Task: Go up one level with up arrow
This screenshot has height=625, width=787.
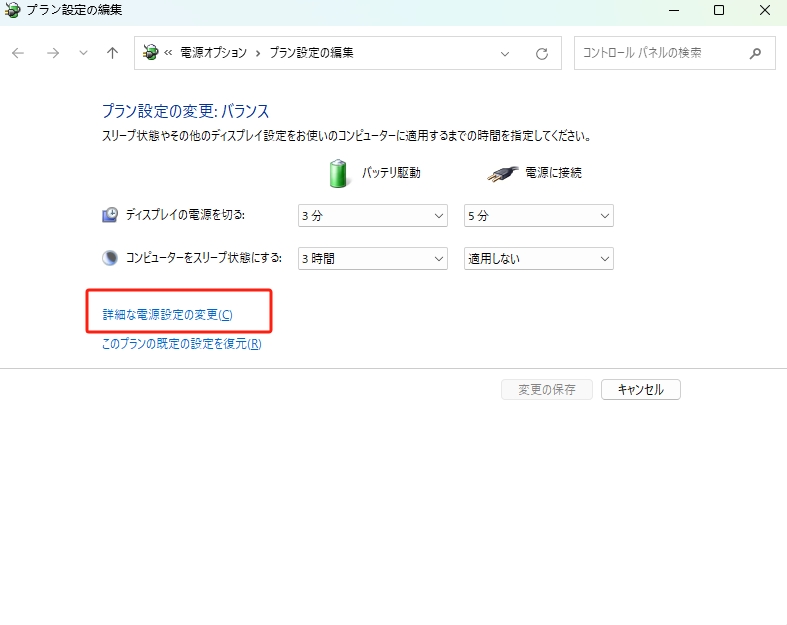Action: [x=112, y=53]
